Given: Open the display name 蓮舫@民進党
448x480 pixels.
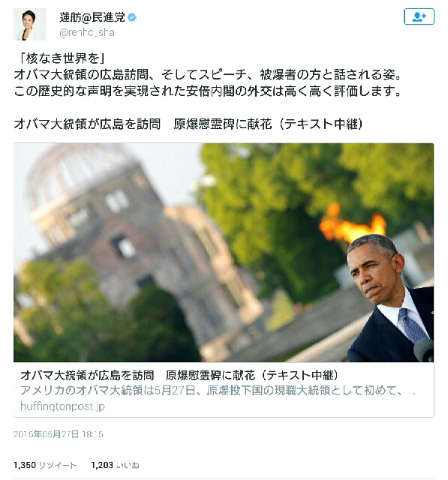Looking at the screenshot, I should click(92, 17).
